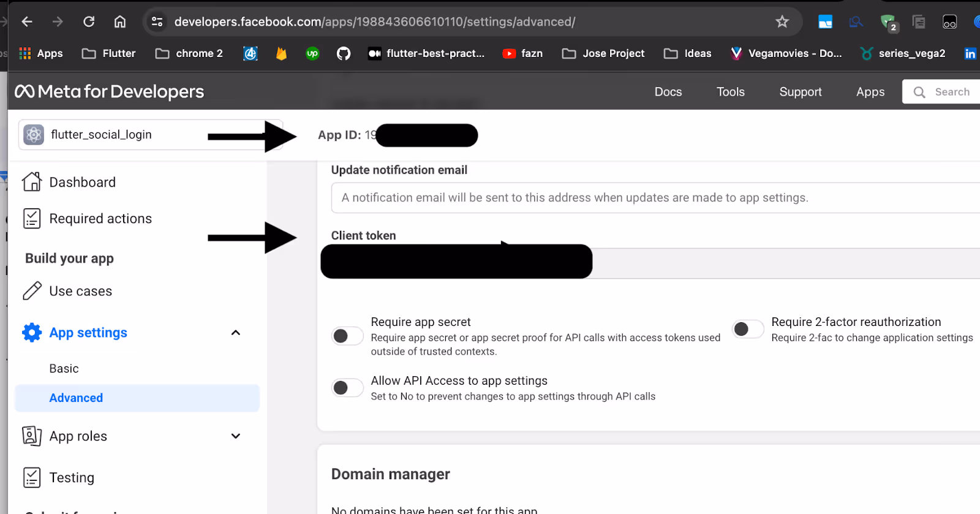Viewport: 980px width, 514px height.
Task: Click the flutter_social_login app atom icon
Action: [34, 135]
